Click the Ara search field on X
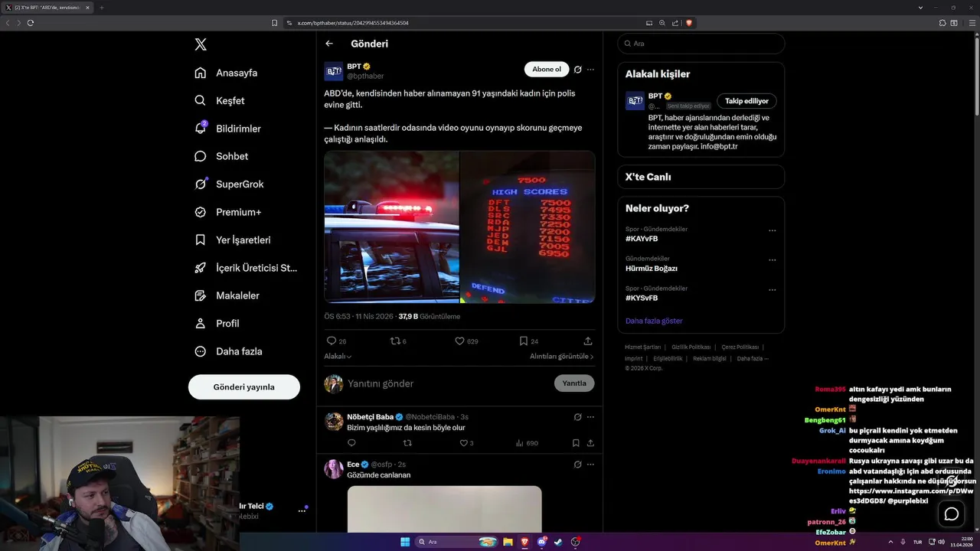The image size is (980, 551). (701, 44)
